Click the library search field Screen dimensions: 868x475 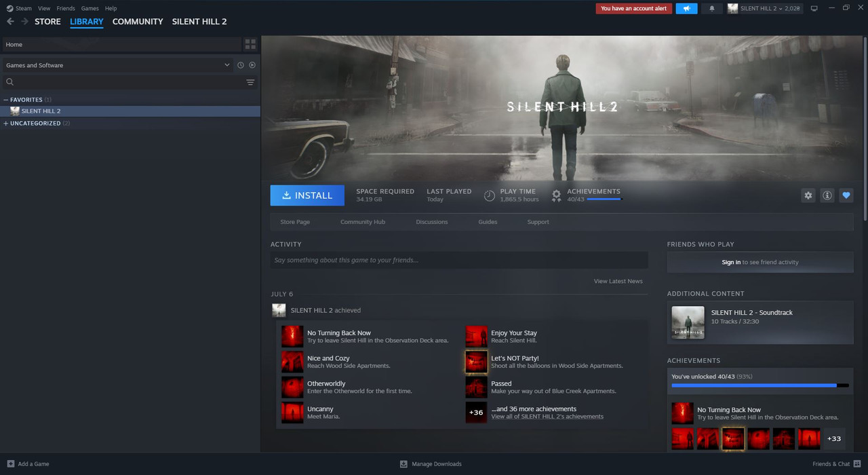(x=122, y=82)
